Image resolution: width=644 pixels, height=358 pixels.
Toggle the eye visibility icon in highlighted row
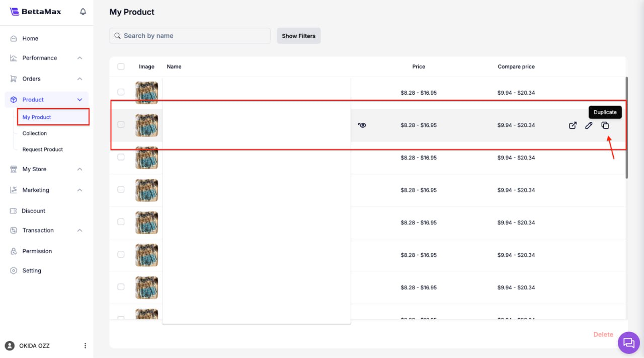tap(362, 125)
